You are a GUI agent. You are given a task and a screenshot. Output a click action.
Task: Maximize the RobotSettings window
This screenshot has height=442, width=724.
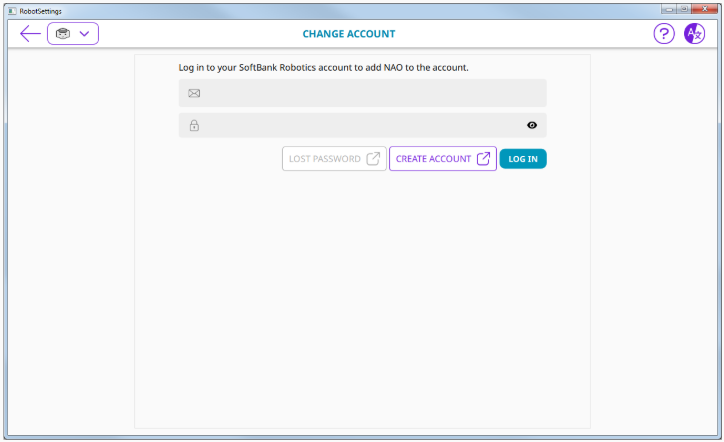click(x=684, y=9)
